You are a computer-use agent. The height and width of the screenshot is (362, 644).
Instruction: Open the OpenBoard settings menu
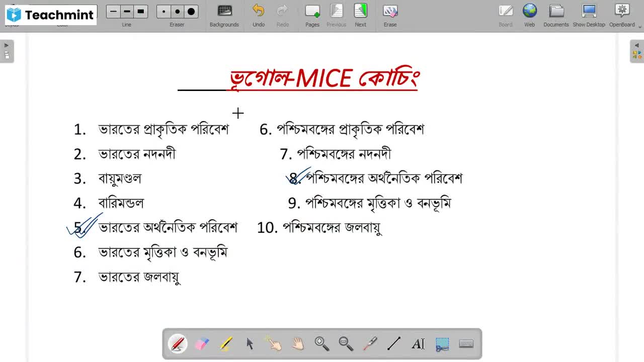(x=622, y=16)
